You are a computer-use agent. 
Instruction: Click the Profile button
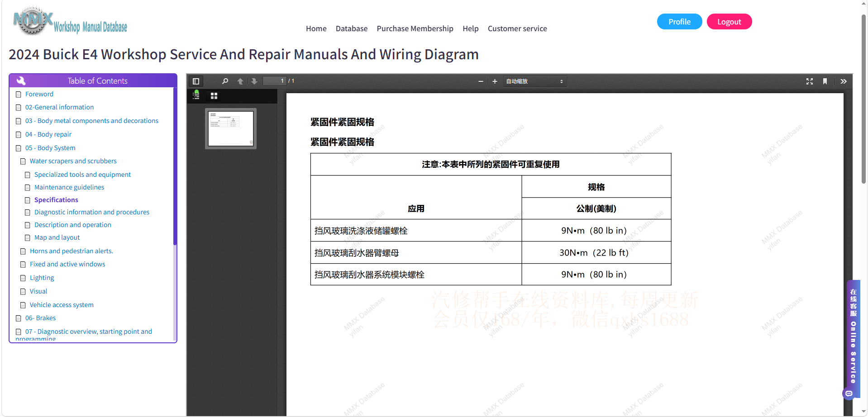click(x=679, y=22)
